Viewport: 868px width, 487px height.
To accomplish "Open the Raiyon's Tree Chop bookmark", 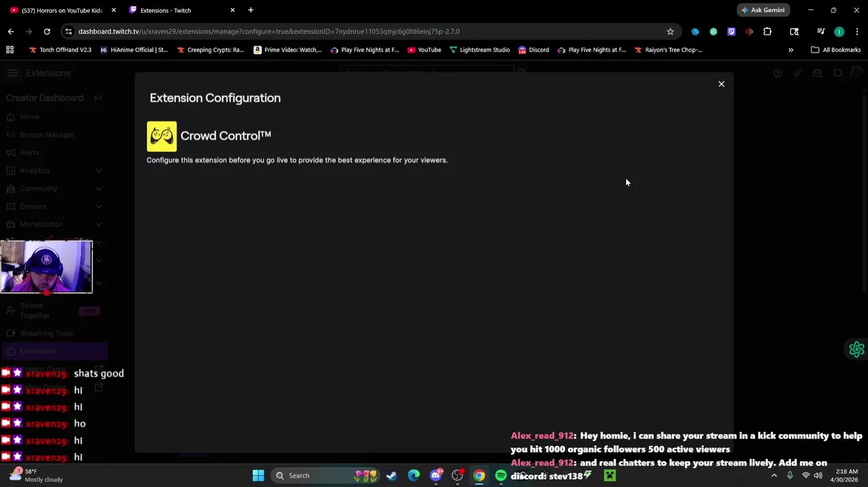I will coord(668,49).
